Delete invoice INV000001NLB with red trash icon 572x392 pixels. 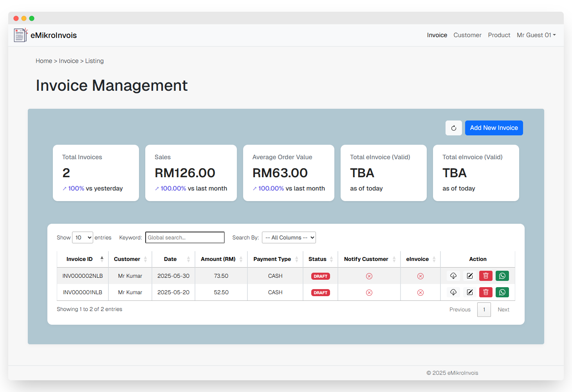pyautogui.click(x=485, y=292)
